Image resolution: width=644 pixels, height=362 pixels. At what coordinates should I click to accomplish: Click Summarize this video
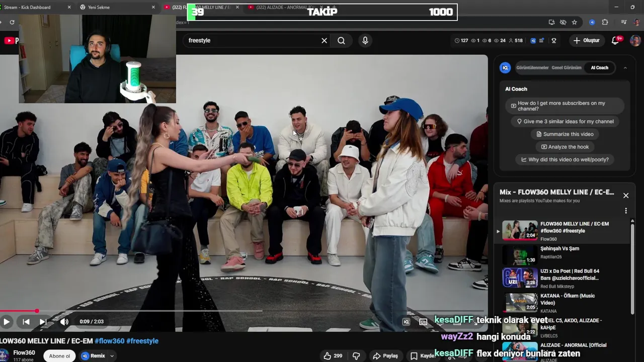coord(565,134)
